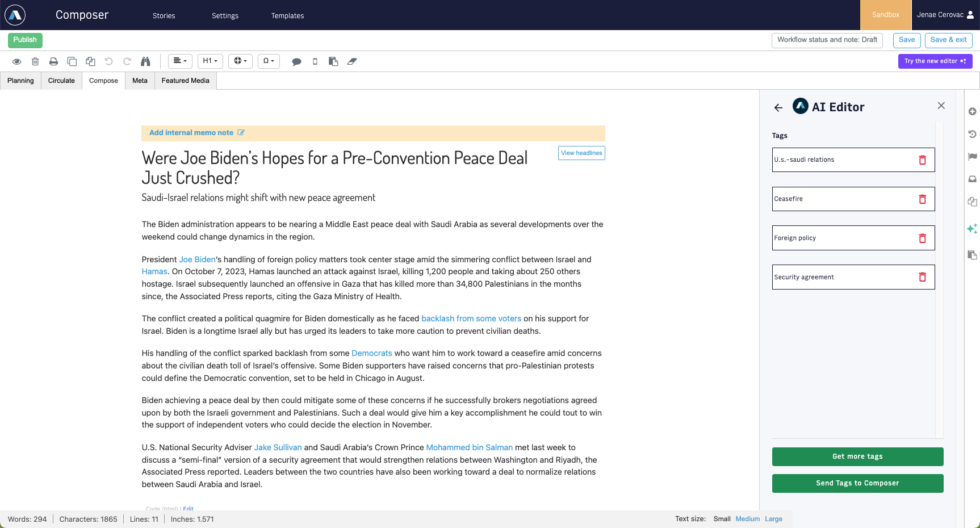Add a comment via speech bubble icon
980x528 pixels.
coord(296,61)
